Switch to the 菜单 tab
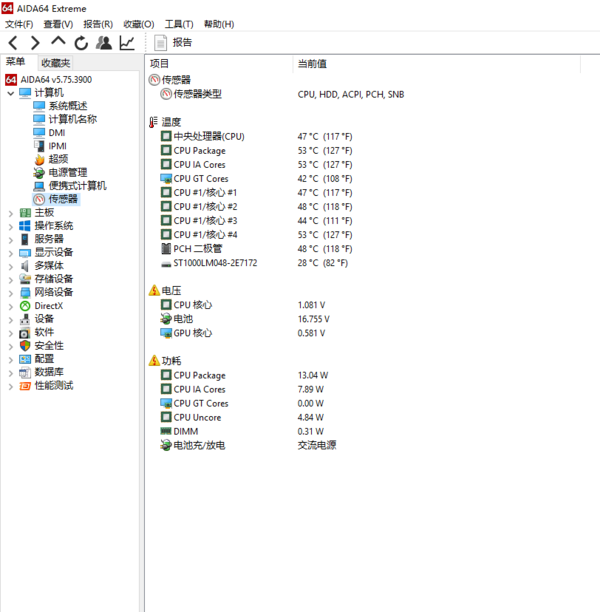 pos(16,62)
